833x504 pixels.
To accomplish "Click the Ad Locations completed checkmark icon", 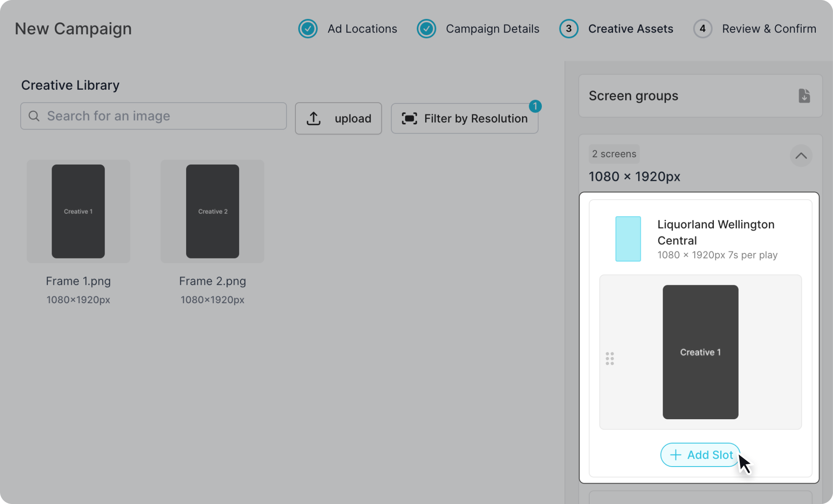I will (x=308, y=29).
